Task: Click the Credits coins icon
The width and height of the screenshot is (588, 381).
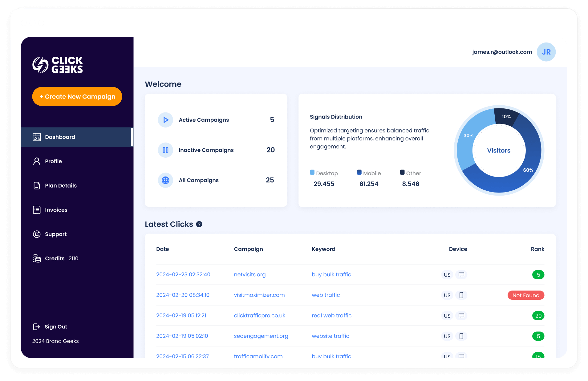Action: pos(37,258)
